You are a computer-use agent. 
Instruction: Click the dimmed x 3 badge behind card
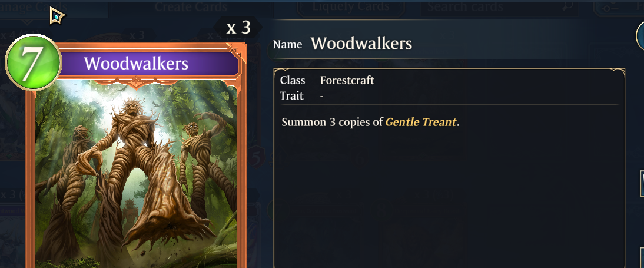[137, 35]
